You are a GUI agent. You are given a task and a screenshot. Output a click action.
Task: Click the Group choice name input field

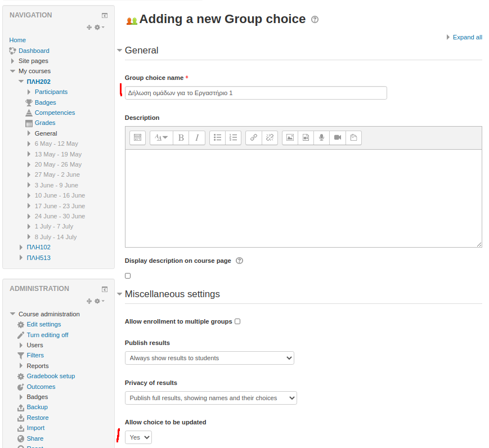[x=255, y=93]
